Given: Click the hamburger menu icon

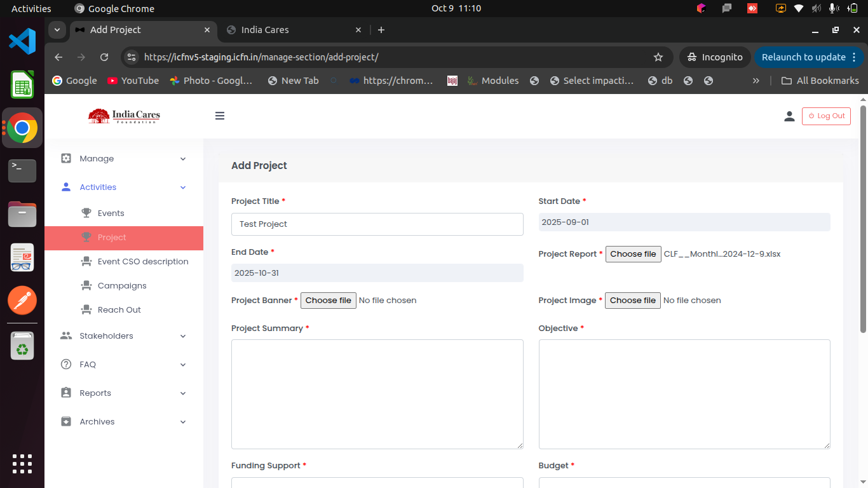Looking at the screenshot, I should 220,116.
